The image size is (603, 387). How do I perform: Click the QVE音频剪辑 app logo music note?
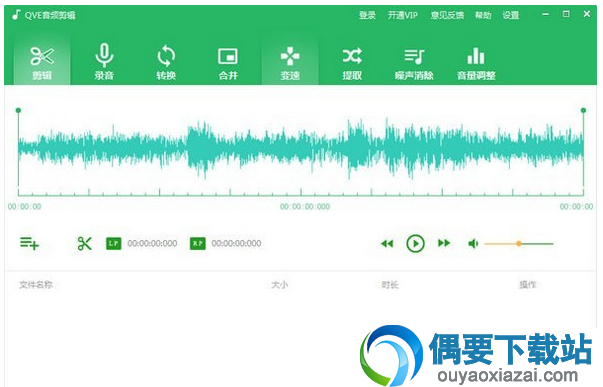16,15
